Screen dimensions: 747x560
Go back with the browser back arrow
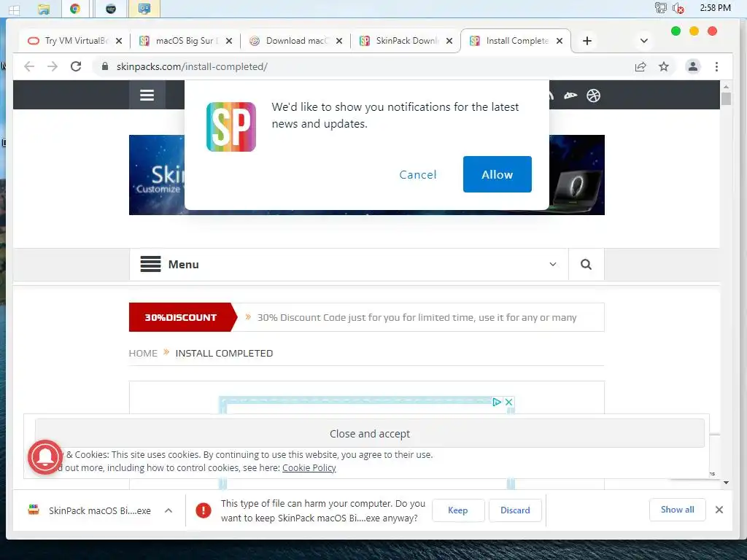tap(29, 66)
